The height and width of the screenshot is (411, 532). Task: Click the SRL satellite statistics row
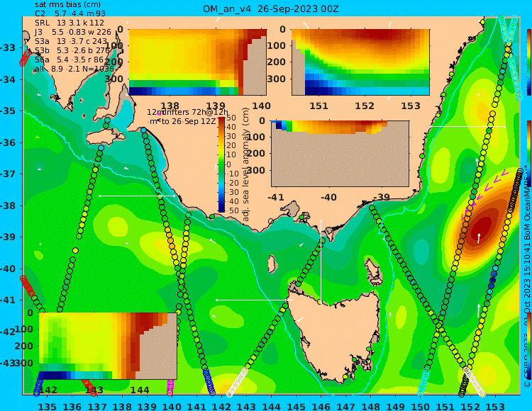click(x=70, y=23)
